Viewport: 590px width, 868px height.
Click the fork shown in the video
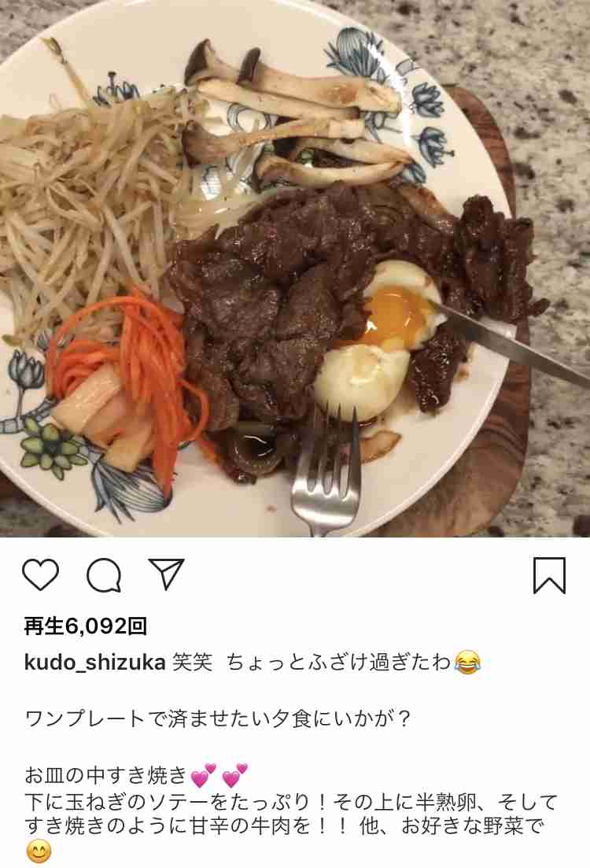tap(326, 471)
